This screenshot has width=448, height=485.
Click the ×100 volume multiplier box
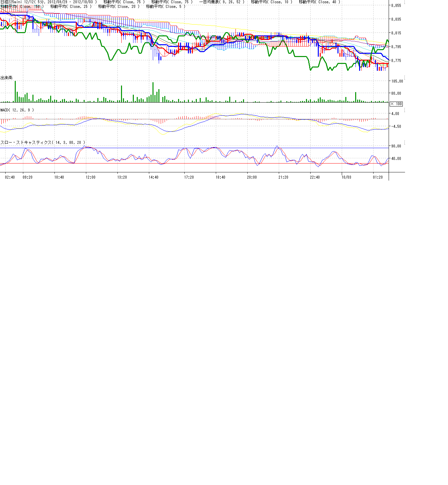(x=396, y=104)
